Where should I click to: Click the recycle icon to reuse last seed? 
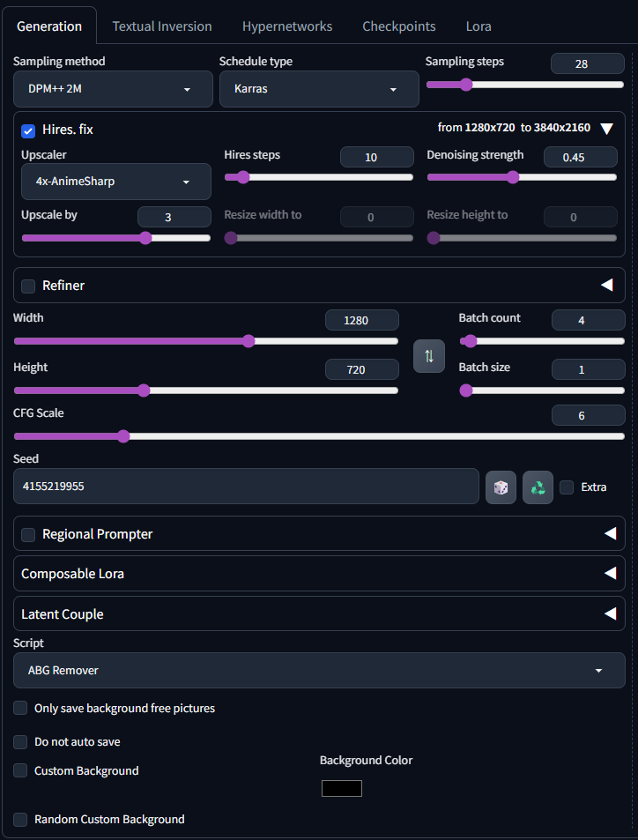538,487
